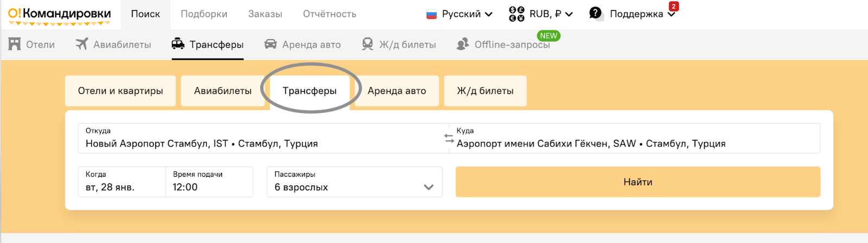Click the Russian flag icon
Screen dimensions: 868x243
click(431, 14)
